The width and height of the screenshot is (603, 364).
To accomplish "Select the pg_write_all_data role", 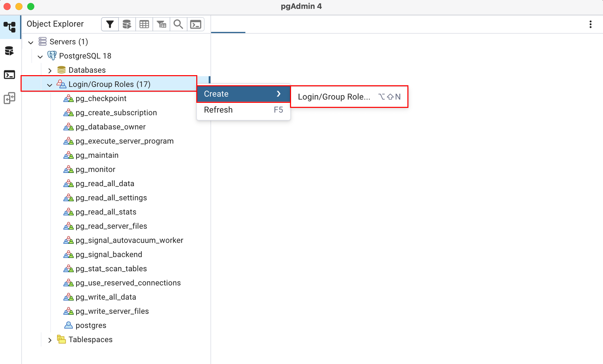I will [106, 297].
